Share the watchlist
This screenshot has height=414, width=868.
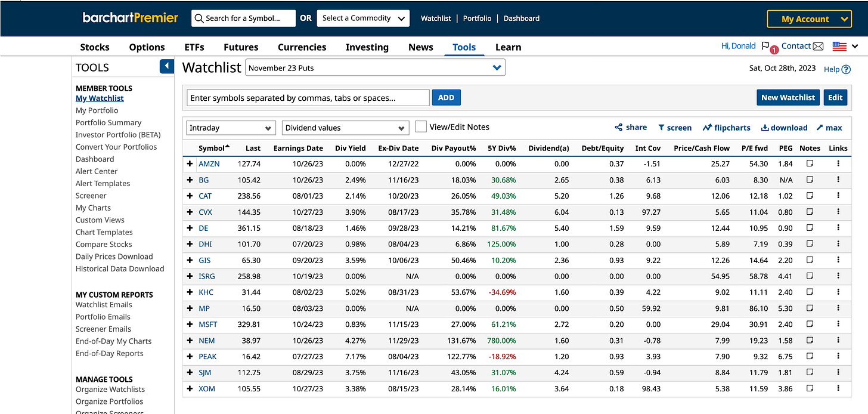click(x=631, y=127)
